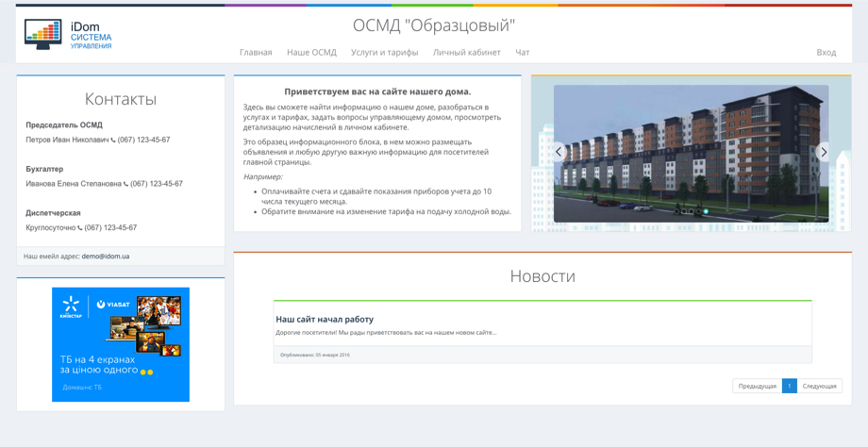The image size is (868, 447).
Task: Click the apartment building slide image
Action: click(691, 153)
